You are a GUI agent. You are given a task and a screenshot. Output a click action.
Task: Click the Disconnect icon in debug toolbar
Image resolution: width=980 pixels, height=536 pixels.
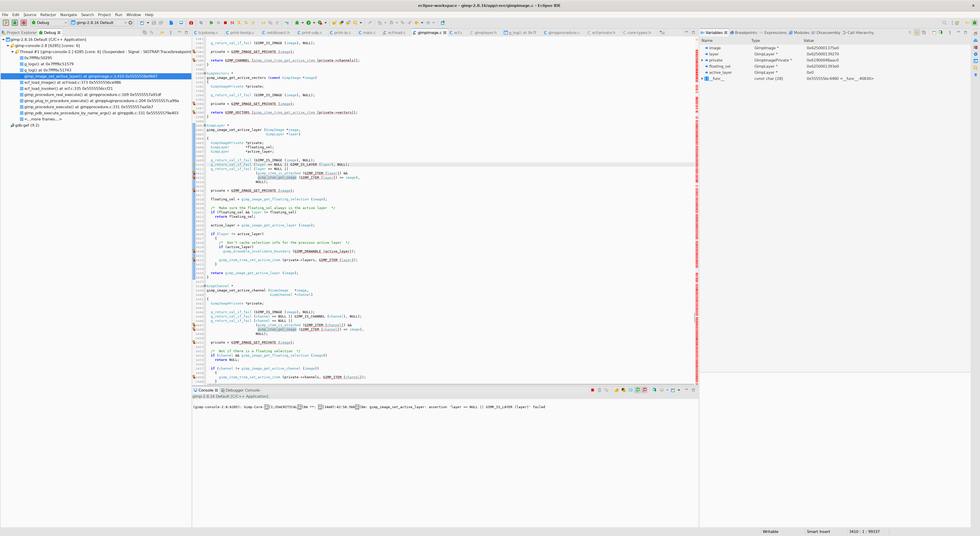tap(232, 23)
